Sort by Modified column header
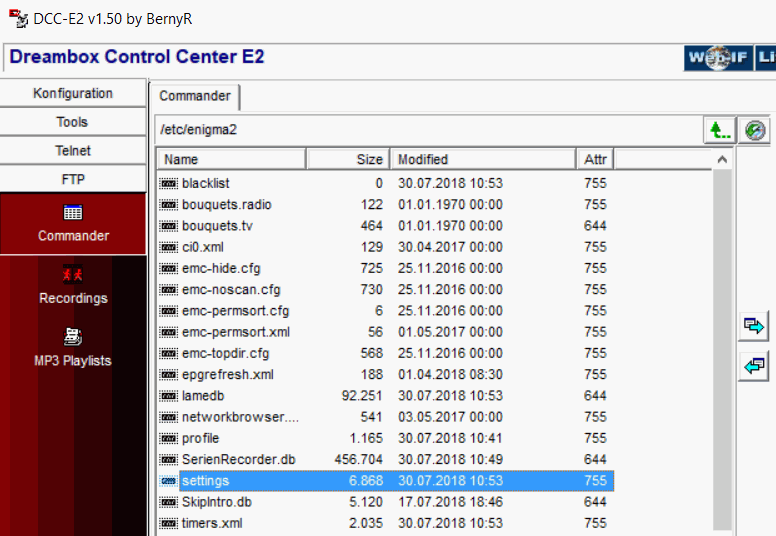 (x=484, y=159)
